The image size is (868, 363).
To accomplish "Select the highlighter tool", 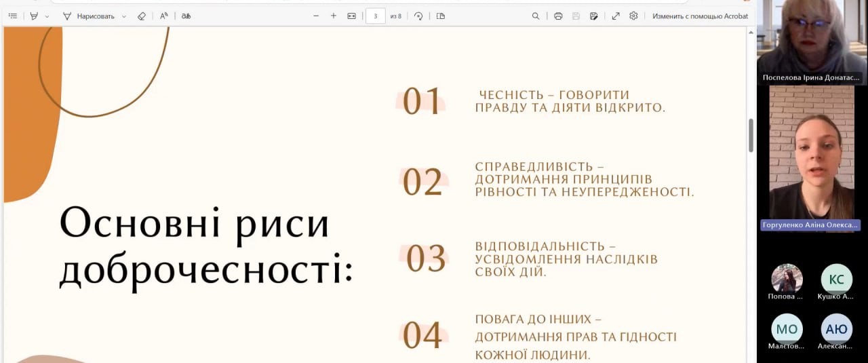I will [34, 16].
